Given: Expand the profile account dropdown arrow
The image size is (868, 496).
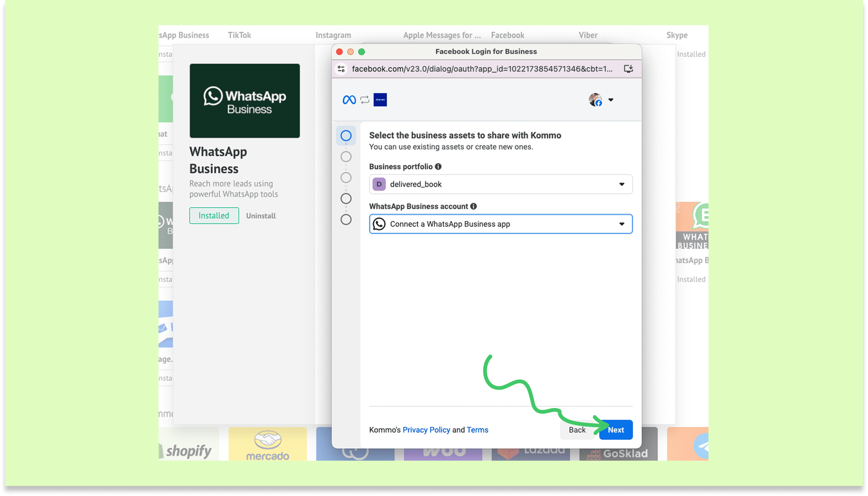Looking at the screenshot, I should tap(611, 100).
